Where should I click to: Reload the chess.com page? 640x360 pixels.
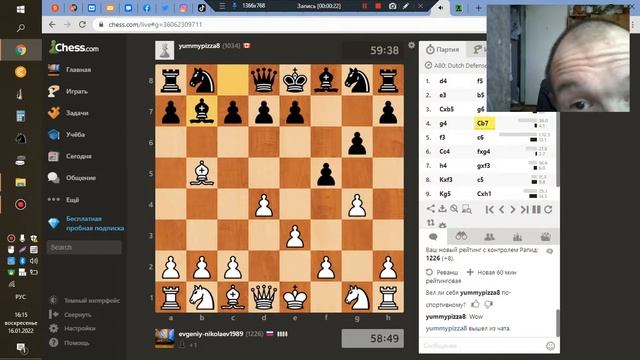(82, 24)
